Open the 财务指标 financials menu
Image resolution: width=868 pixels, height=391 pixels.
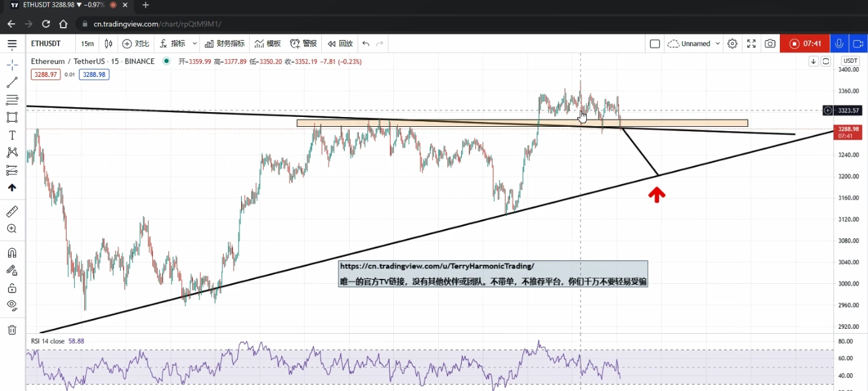pos(225,44)
